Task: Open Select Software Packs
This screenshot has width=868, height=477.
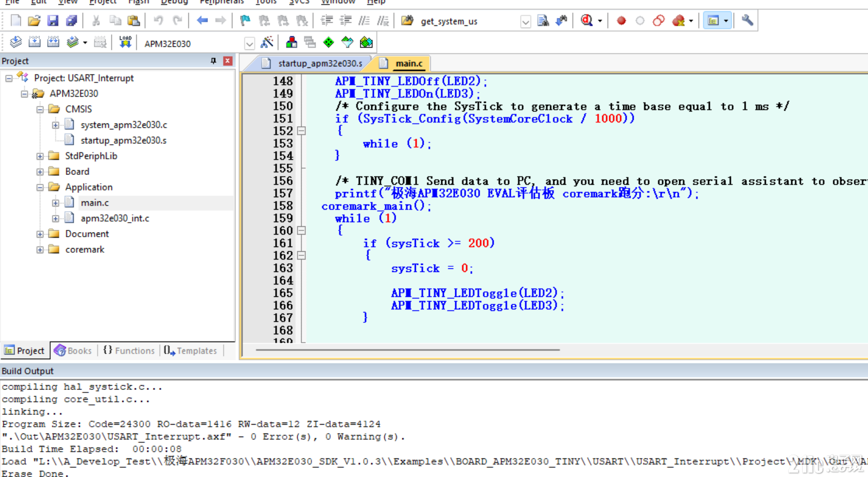Action: point(347,43)
